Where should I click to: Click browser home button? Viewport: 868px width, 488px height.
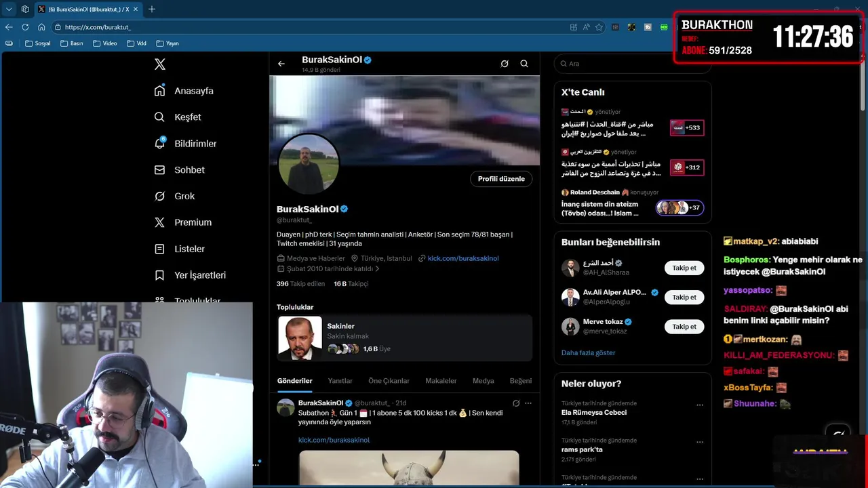pos(41,27)
